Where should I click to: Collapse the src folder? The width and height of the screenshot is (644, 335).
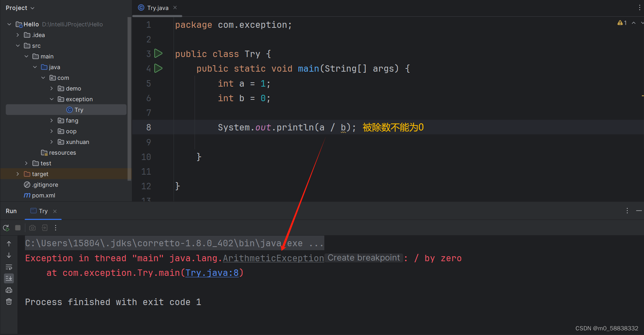(x=18, y=46)
